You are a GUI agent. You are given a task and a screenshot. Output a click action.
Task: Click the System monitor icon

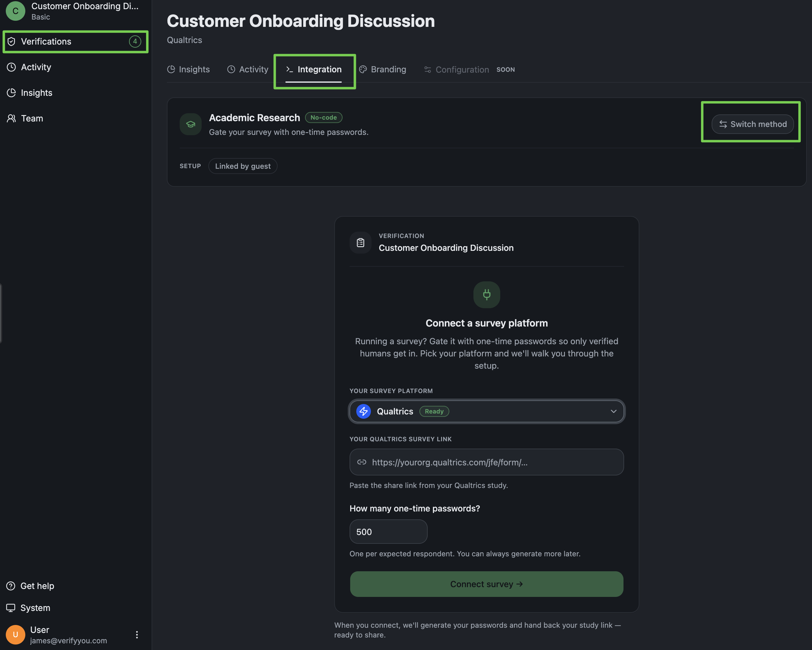[11, 608]
